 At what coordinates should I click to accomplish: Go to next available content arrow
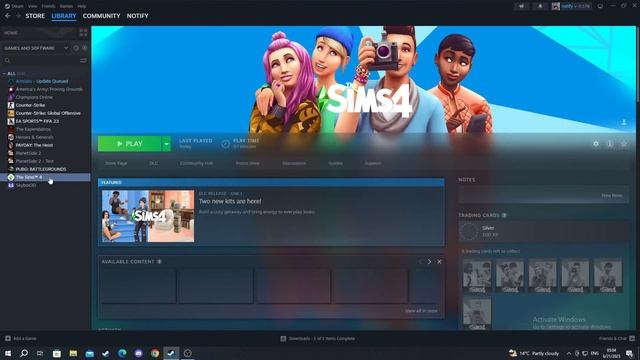[x=429, y=262]
